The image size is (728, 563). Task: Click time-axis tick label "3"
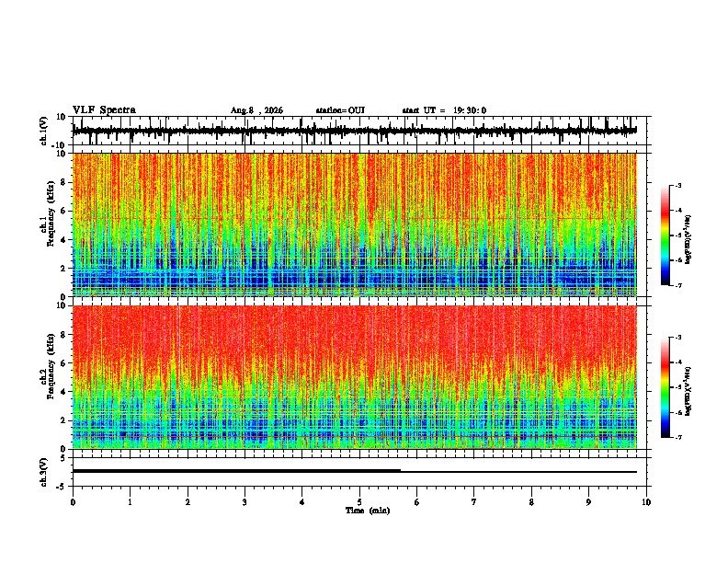[x=245, y=502]
